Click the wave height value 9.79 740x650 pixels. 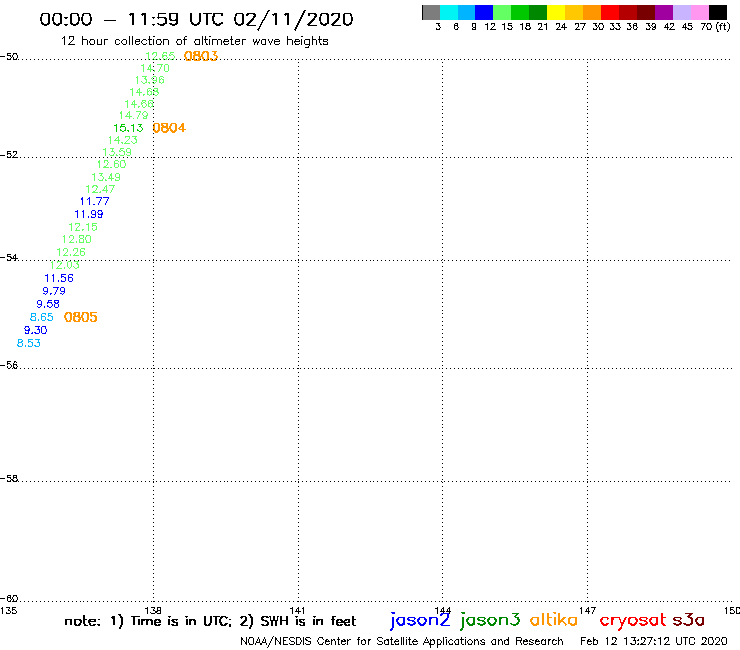coord(54,291)
